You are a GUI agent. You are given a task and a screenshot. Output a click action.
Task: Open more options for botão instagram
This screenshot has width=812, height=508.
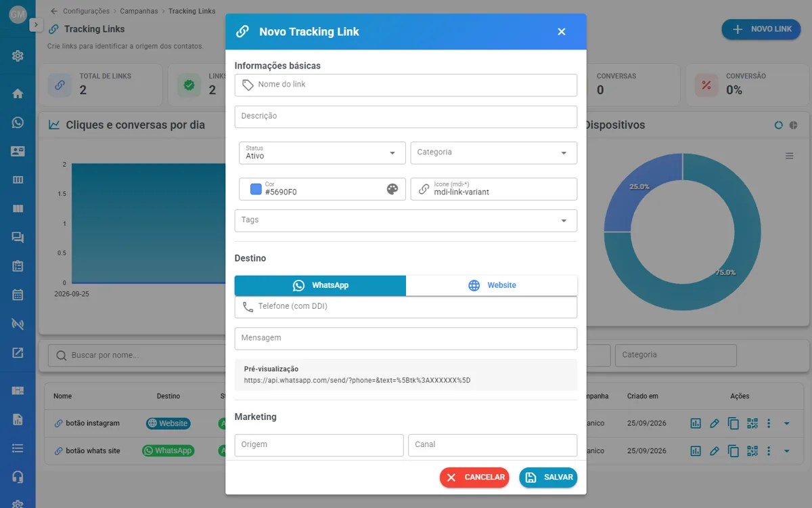769,423
